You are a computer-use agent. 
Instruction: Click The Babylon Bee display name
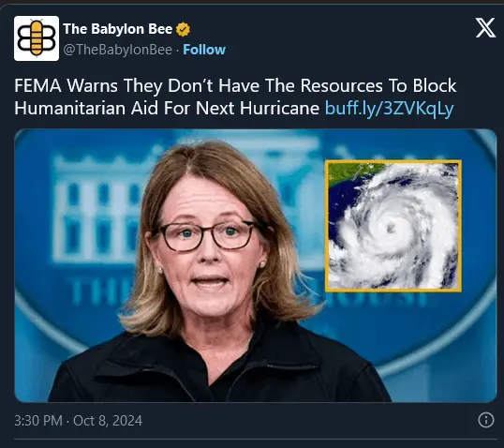pyautogui.click(x=118, y=29)
